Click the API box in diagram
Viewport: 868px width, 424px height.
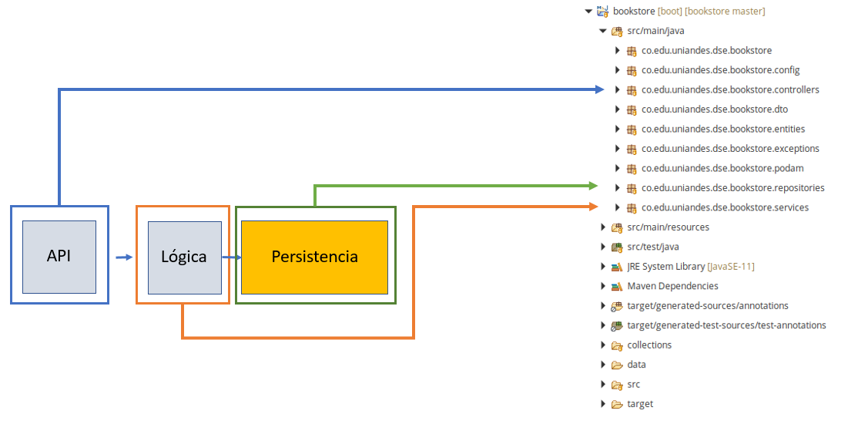59,257
